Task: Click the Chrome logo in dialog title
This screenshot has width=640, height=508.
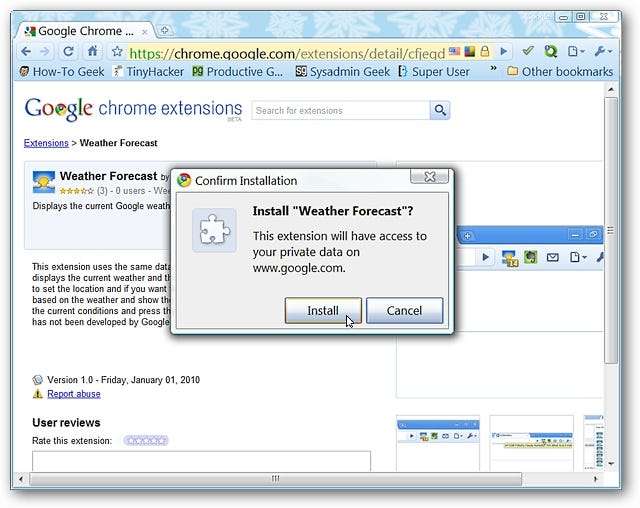Action: (184, 180)
